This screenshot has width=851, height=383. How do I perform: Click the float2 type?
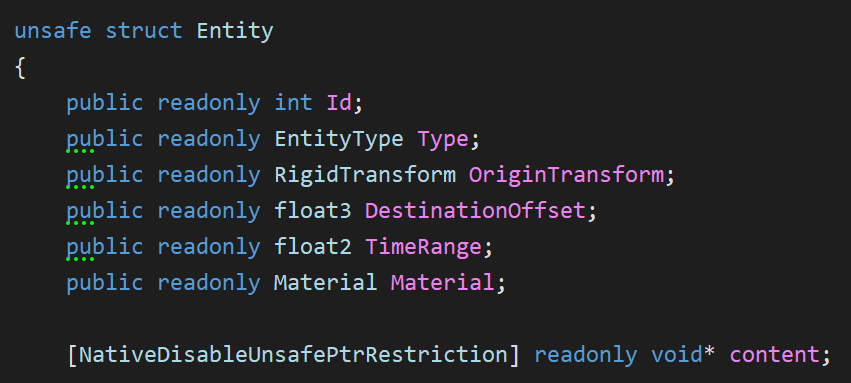pyautogui.click(x=313, y=246)
